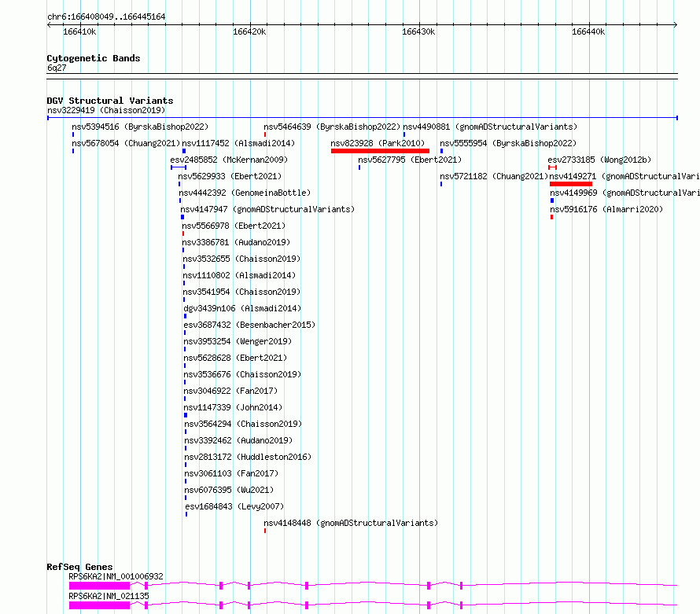This screenshot has width=700, height=614.
Task: Select nsv3532655 (Chaisson2019) variant label
Action: [241, 259]
